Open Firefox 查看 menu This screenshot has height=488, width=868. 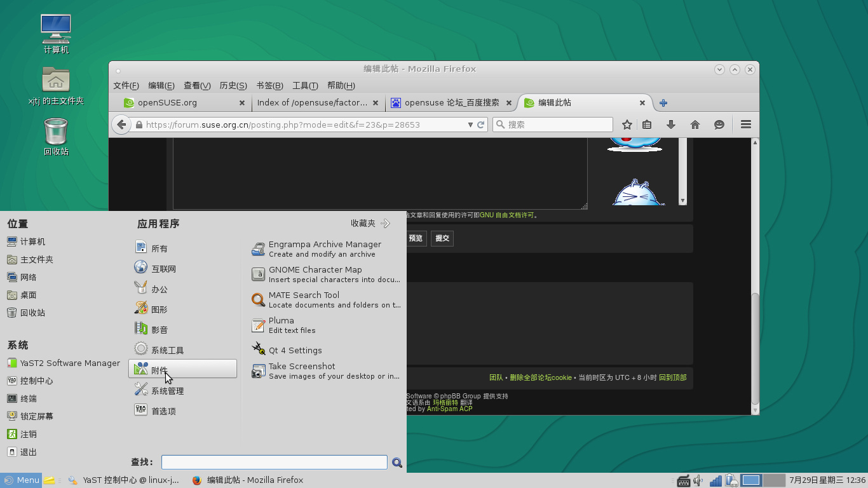[x=197, y=85]
